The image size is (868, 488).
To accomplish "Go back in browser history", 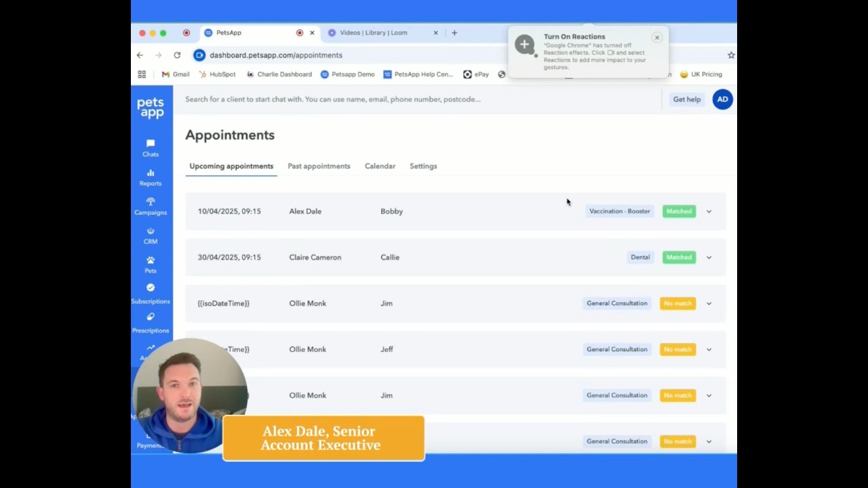I will coord(140,55).
